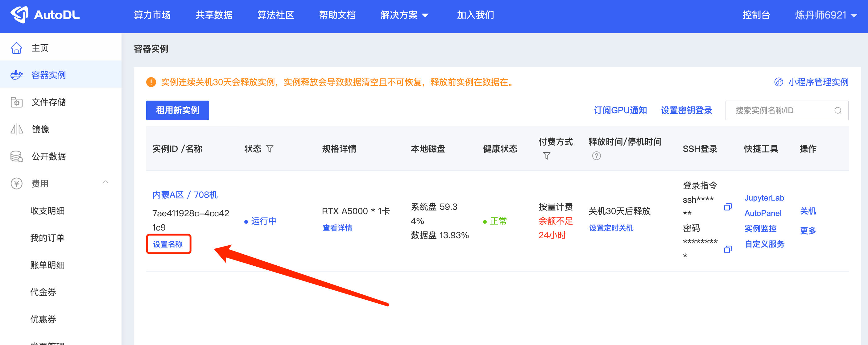
Task: Click the search magnifier icon
Action: pyautogui.click(x=838, y=110)
